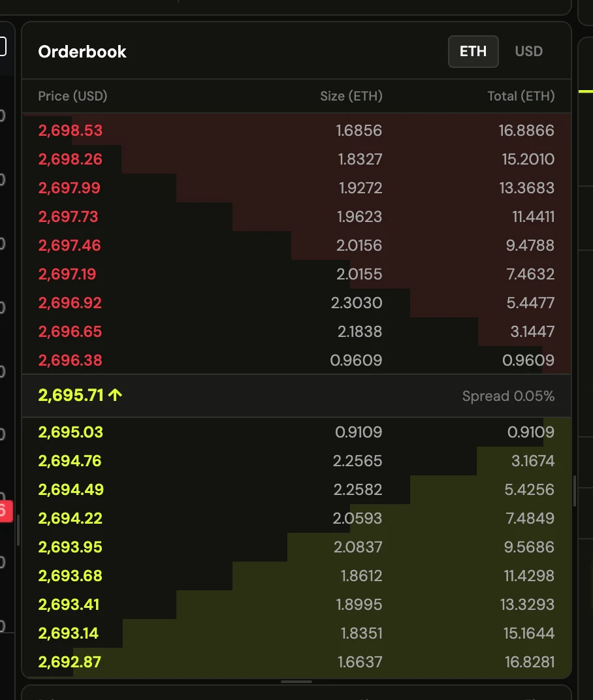Click ask size 1.9623
The width and height of the screenshot is (593, 700).
[359, 217]
